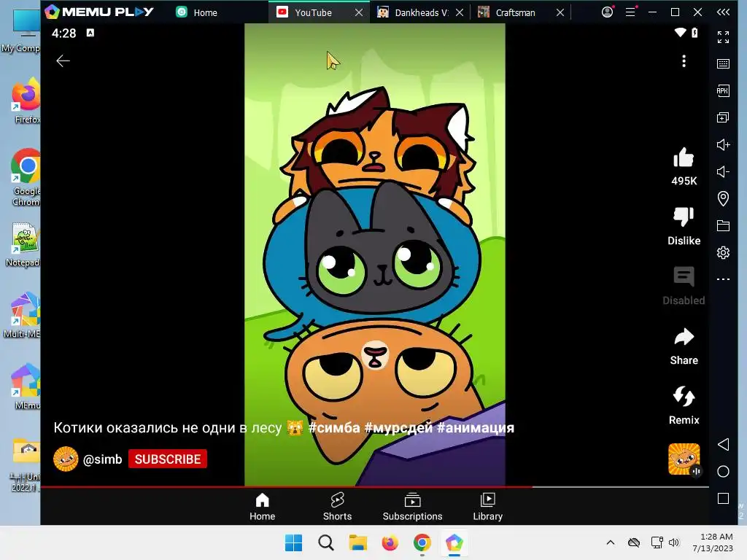Open the @simb channel avatar
747x560 pixels.
(66, 459)
